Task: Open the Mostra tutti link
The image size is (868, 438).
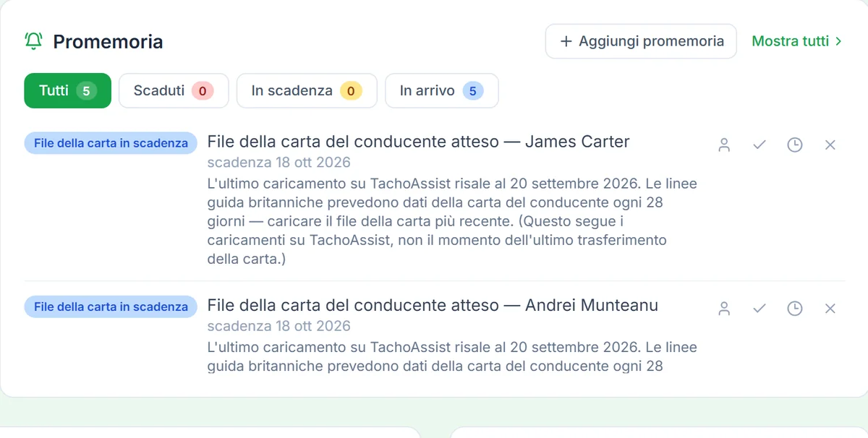Action: pos(797,41)
